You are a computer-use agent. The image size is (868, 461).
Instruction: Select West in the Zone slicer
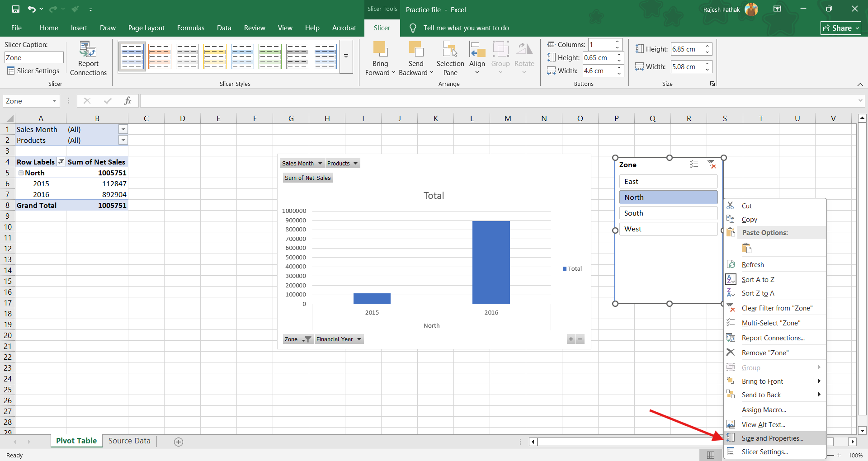[x=668, y=229]
